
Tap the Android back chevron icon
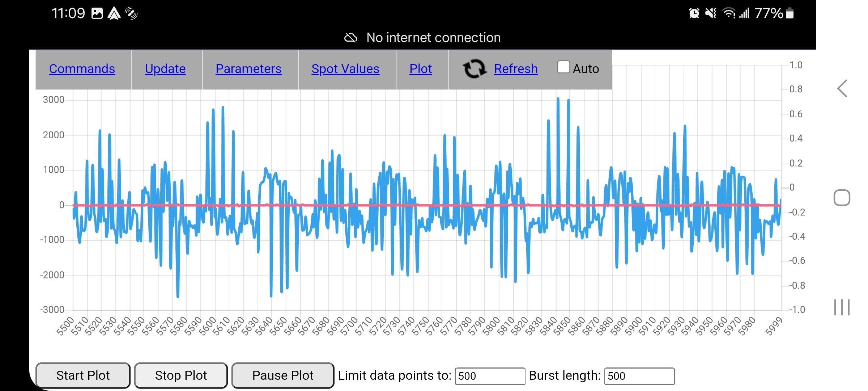[842, 88]
